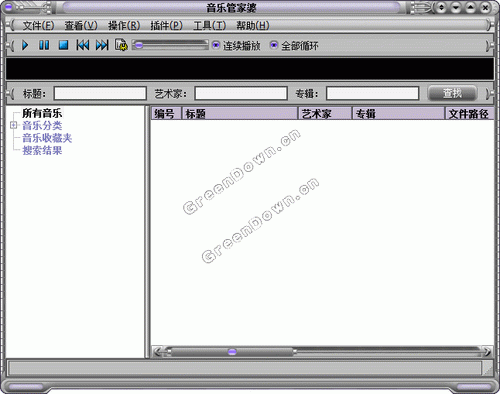500x394 pixels.
Task: Click the horizontal scrollbar thumb in list
Action: [232, 352]
